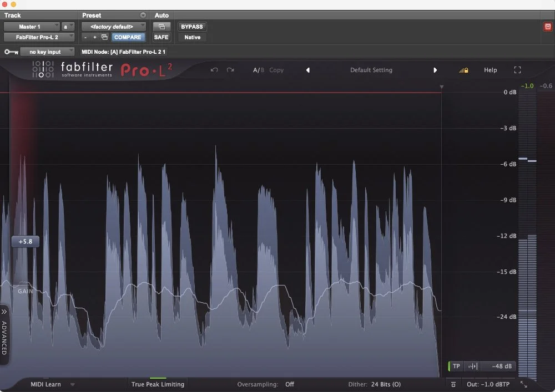Click the Track header label

click(x=12, y=15)
